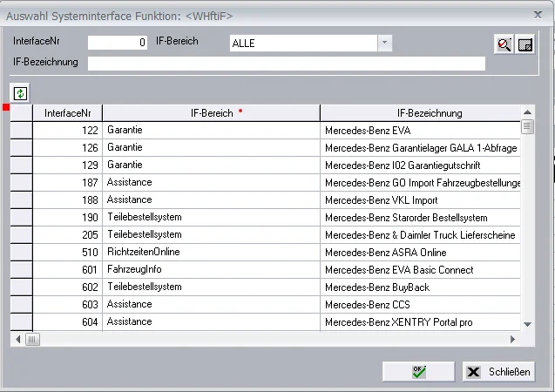Select Mercedes-Benz EVA Basic Connect
This screenshot has width=555, height=392.
pos(420,269)
